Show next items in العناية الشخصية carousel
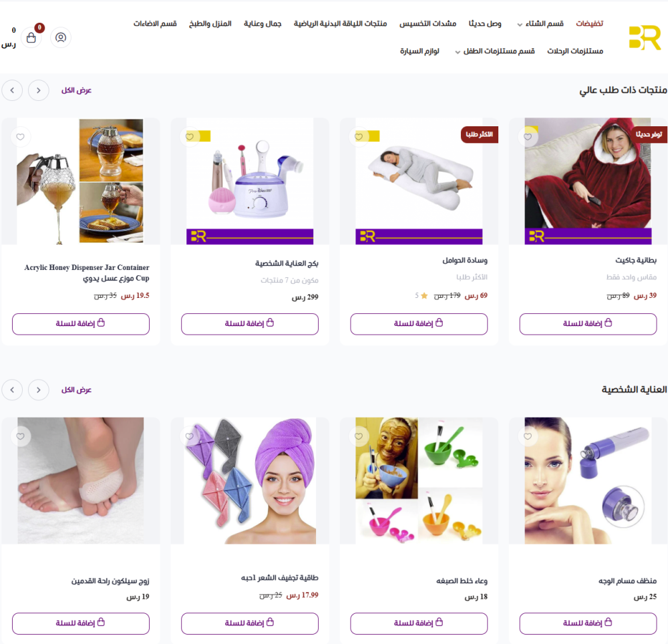This screenshot has height=644, width=668. (39, 389)
